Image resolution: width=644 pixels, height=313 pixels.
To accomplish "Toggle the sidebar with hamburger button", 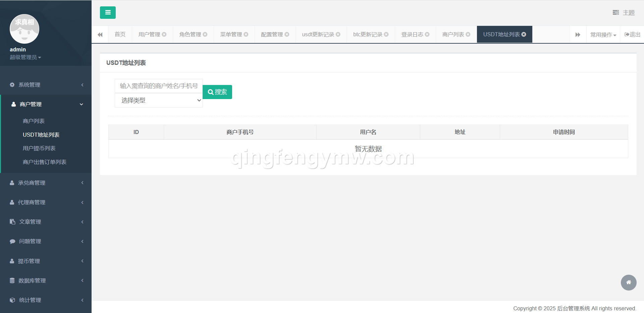I will tap(108, 12).
